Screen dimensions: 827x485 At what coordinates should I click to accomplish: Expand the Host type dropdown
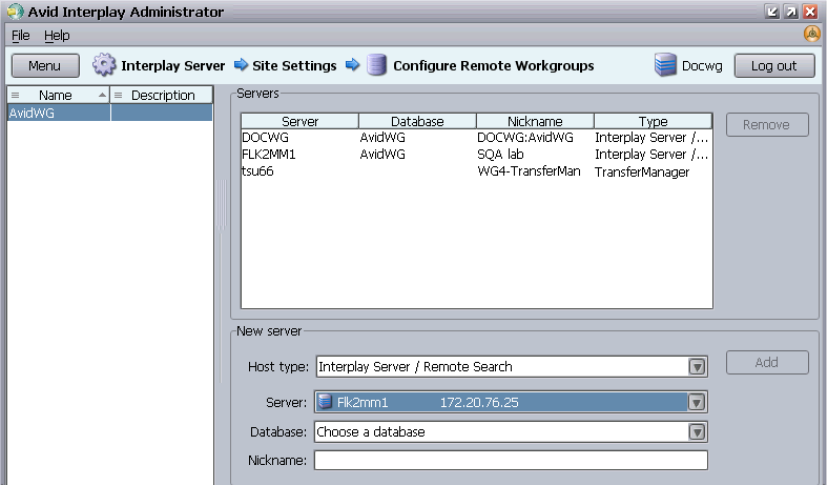tap(699, 366)
